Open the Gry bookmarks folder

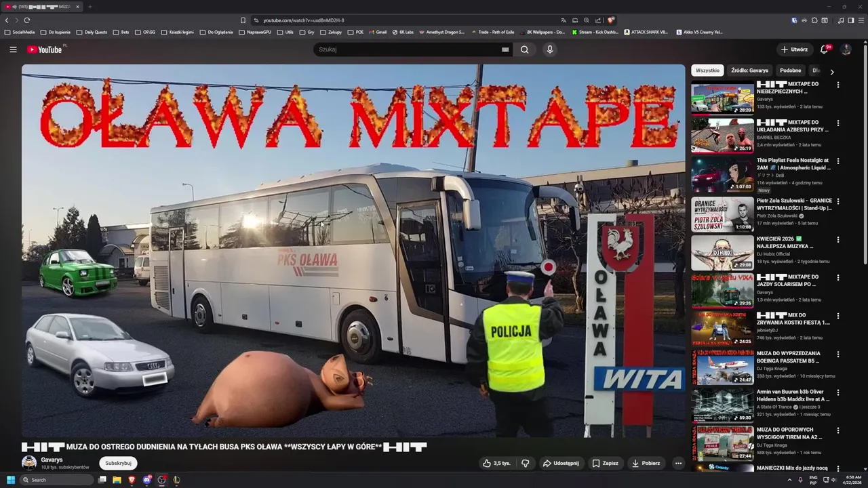tap(307, 32)
